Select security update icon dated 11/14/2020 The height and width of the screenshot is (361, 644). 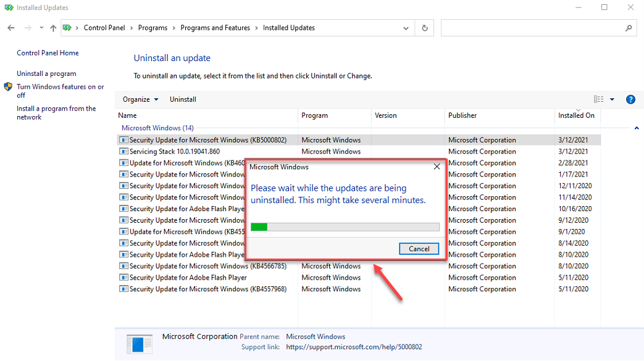123,197
